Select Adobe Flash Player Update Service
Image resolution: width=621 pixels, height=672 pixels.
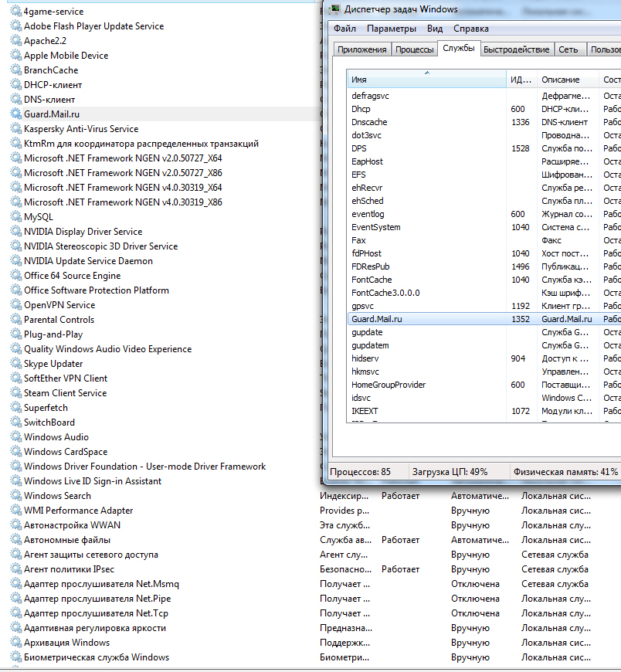pos(94,26)
